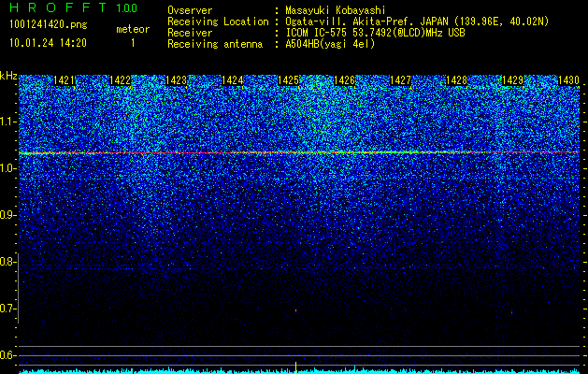Screen dimensions: 588x374
Task: Click the 0.8 frequency axis label
Action: pyautogui.click(x=7, y=262)
